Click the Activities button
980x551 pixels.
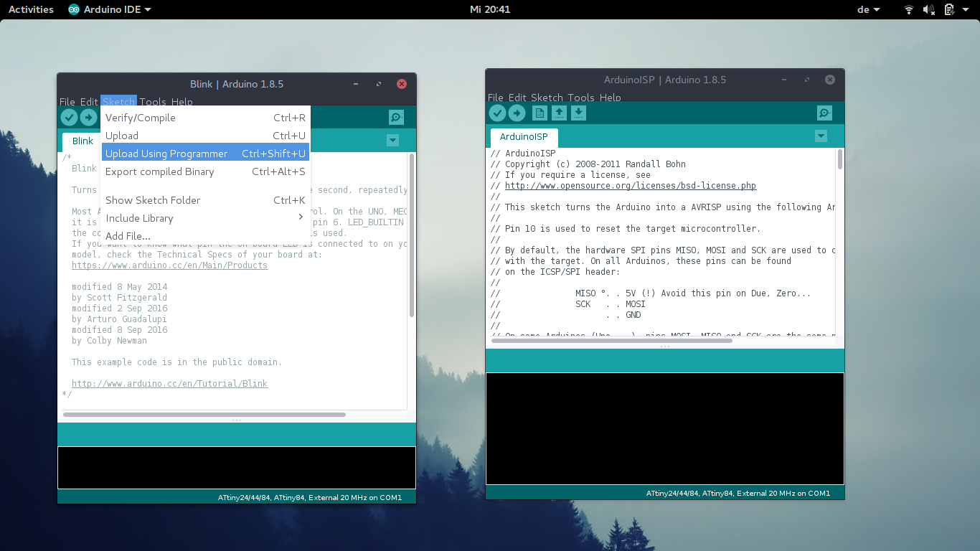[31, 9]
